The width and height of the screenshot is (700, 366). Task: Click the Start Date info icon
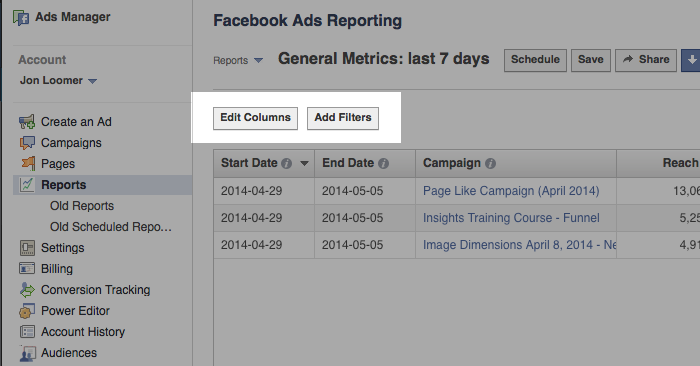(x=287, y=164)
